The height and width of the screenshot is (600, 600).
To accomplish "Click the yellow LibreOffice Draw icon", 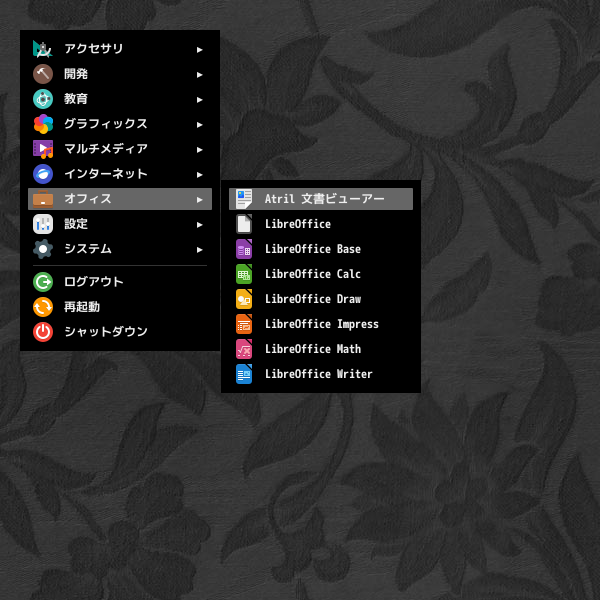I will click(244, 299).
